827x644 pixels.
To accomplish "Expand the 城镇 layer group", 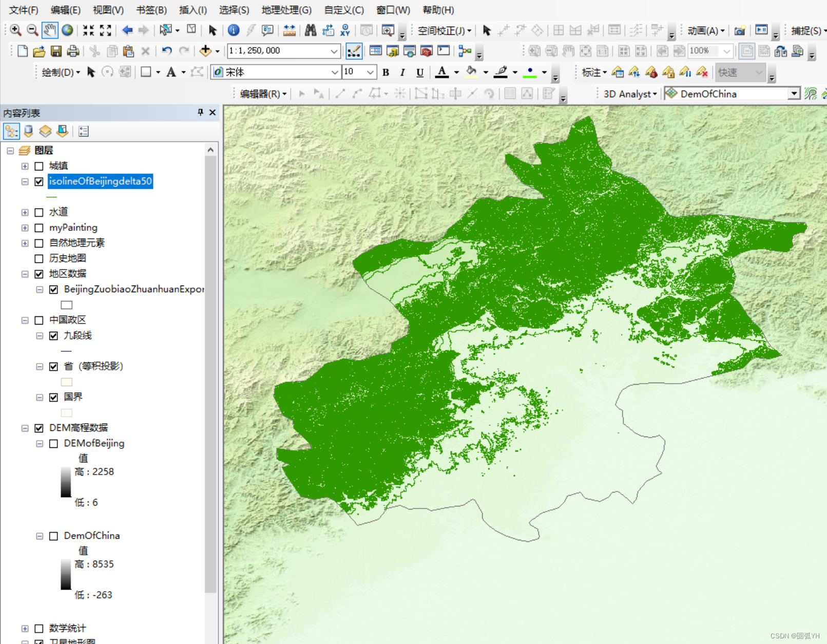I will tap(25, 166).
